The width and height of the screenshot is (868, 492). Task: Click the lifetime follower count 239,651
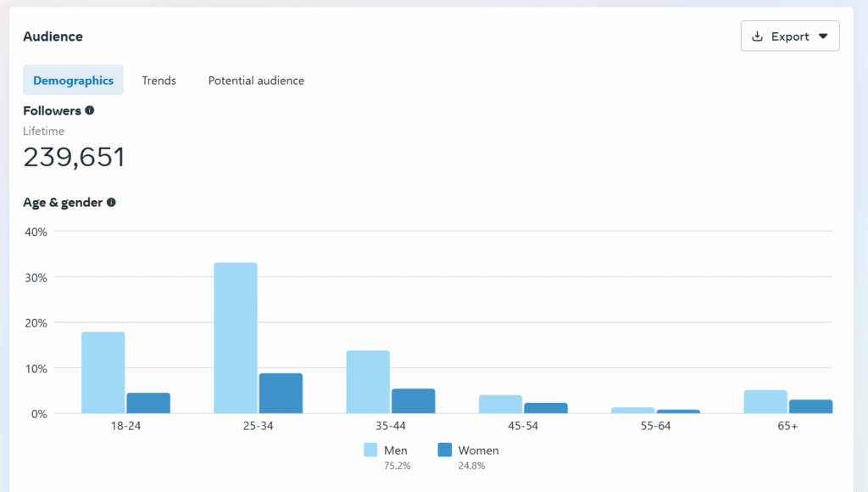point(74,157)
